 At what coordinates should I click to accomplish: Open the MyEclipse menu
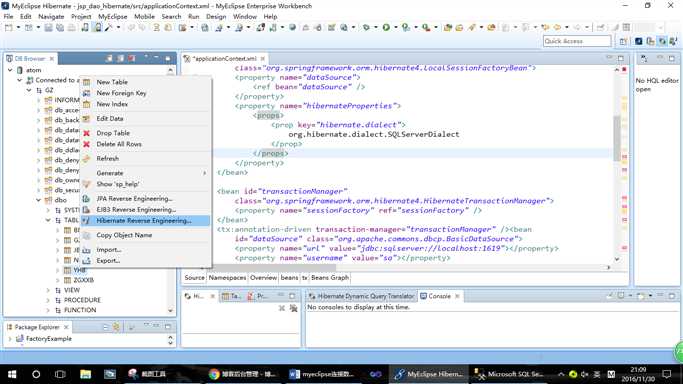[112, 17]
